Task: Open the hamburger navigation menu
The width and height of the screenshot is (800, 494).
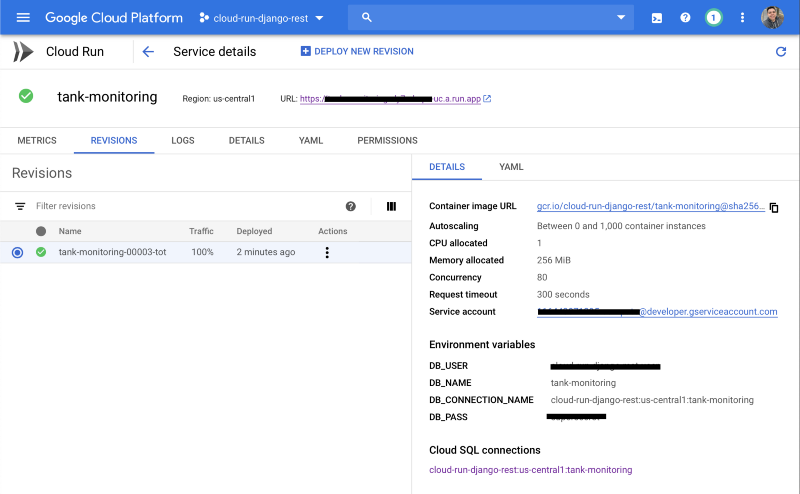Action: tap(23, 18)
